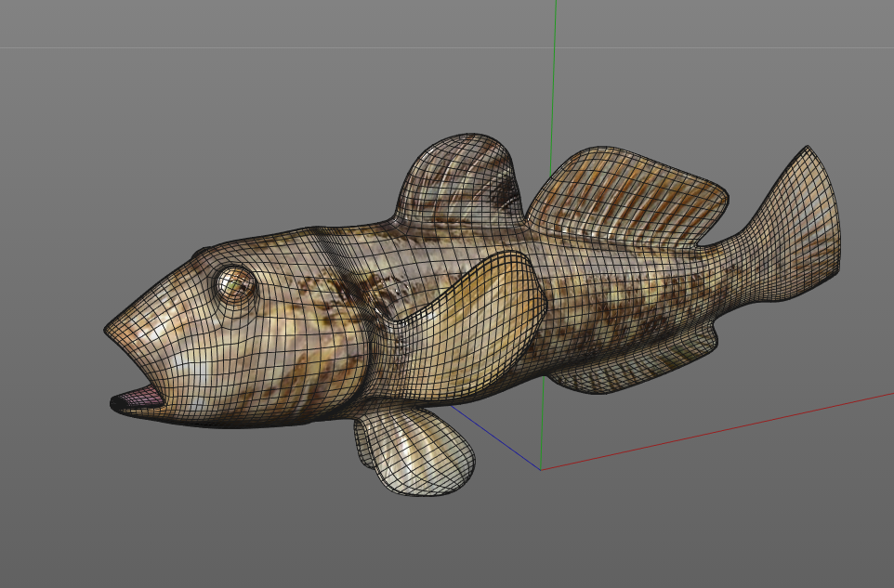The image size is (894, 588).
Task: Select the rounded first dorsal fin
Action: point(459,179)
